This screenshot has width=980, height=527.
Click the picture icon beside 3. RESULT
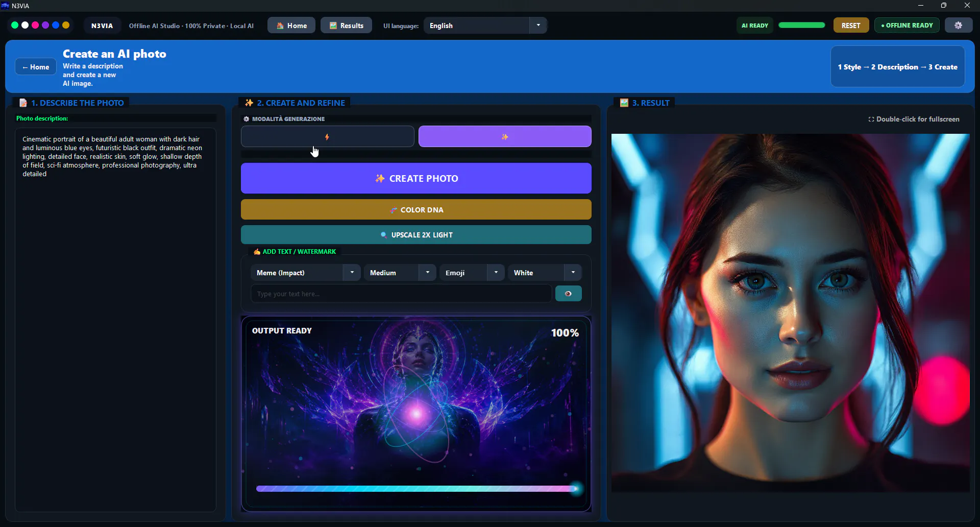pos(624,103)
